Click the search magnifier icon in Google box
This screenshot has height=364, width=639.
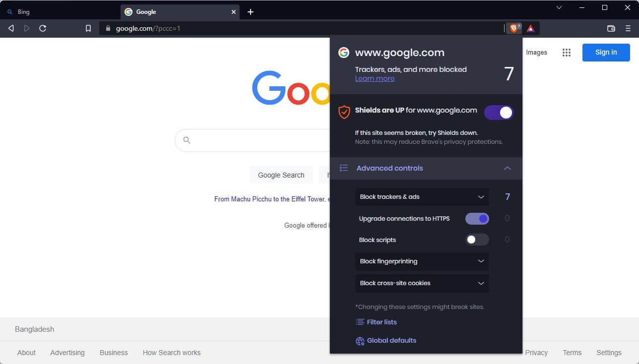tap(187, 140)
